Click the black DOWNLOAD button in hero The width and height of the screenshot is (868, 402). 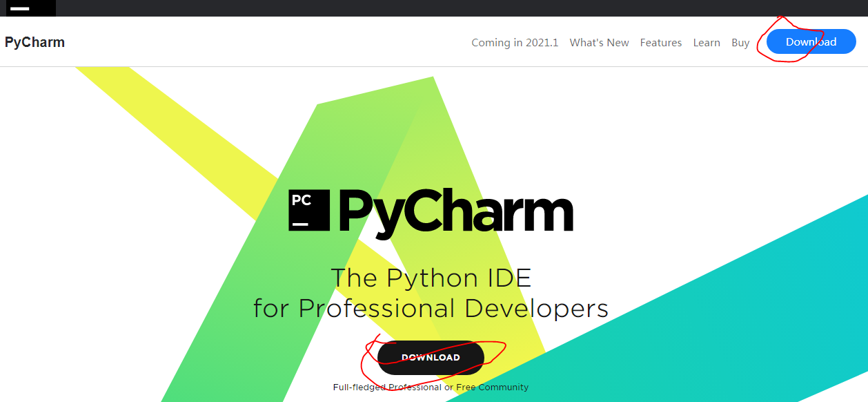pos(431,357)
